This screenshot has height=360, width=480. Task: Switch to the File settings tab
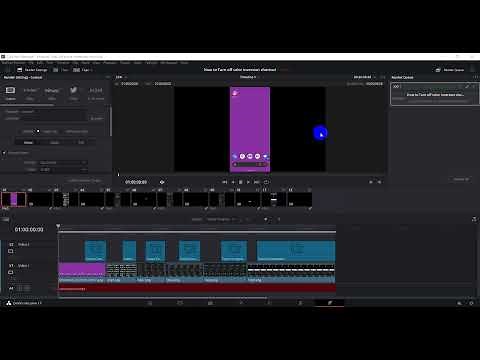click(x=81, y=142)
